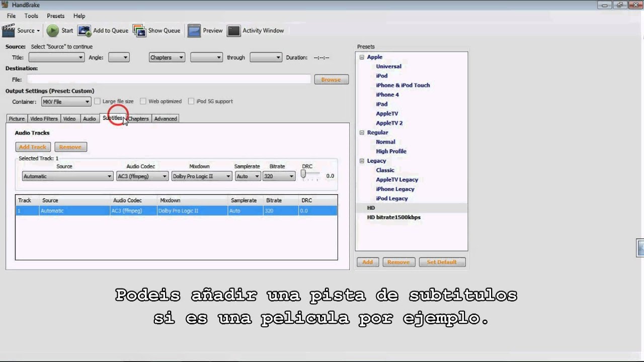Open the Angle dropdown
Viewport: 644px width, 362px height.
tap(119, 57)
